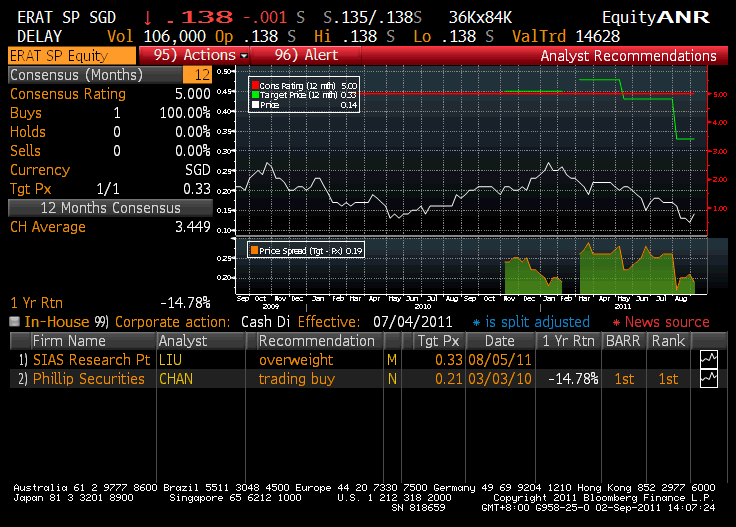736x527 pixels.
Task: Click the Holds 0.00% value
Action: (x=192, y=132)
